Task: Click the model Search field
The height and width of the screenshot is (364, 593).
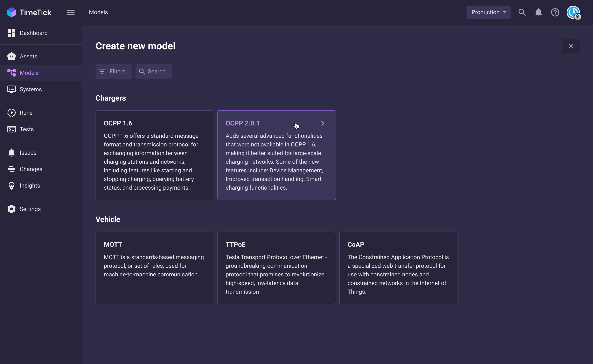Action: pyautogui.click(x=154, y=72)
